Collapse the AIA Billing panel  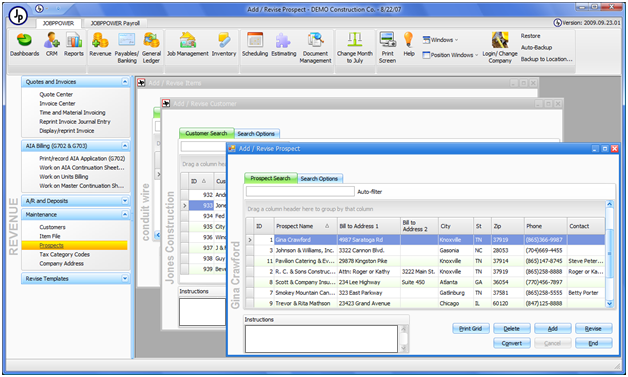coord(125,146)
